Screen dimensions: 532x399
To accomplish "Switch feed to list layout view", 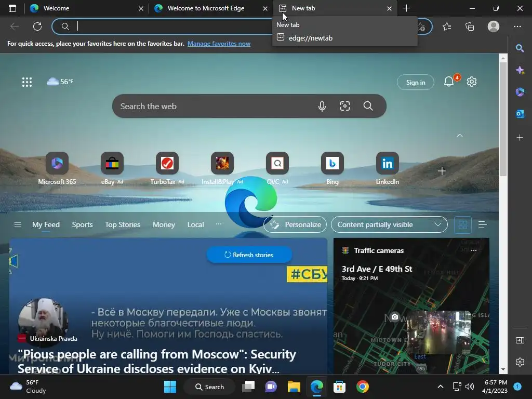I will click(483, 224).
